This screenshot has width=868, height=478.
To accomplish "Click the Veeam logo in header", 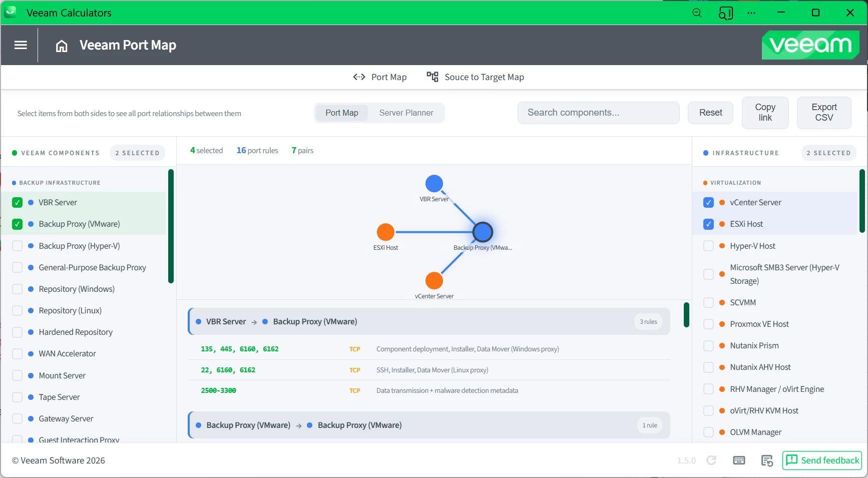I will [810, 45].
